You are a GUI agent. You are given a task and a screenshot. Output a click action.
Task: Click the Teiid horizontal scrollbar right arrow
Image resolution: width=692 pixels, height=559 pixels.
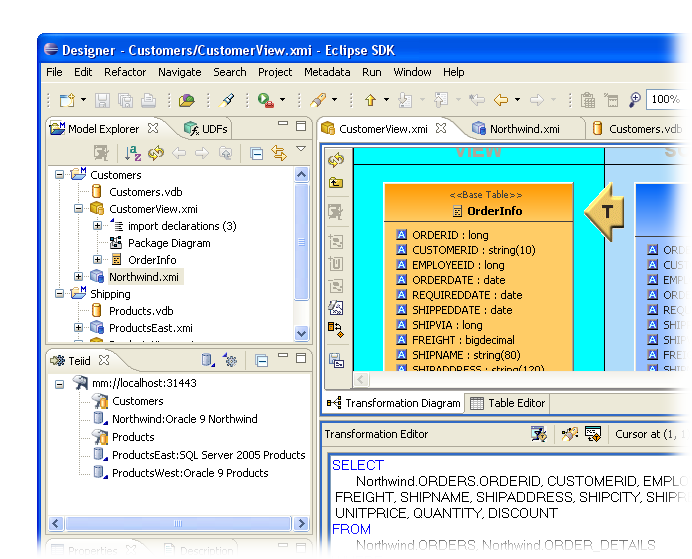[x=301, y=523]
